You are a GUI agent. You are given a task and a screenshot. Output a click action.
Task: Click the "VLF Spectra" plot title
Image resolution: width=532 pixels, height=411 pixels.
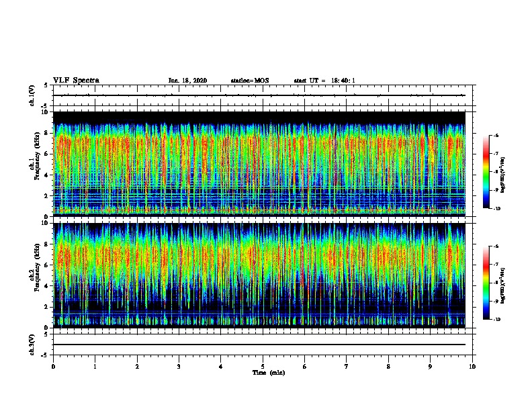(76, 81)
